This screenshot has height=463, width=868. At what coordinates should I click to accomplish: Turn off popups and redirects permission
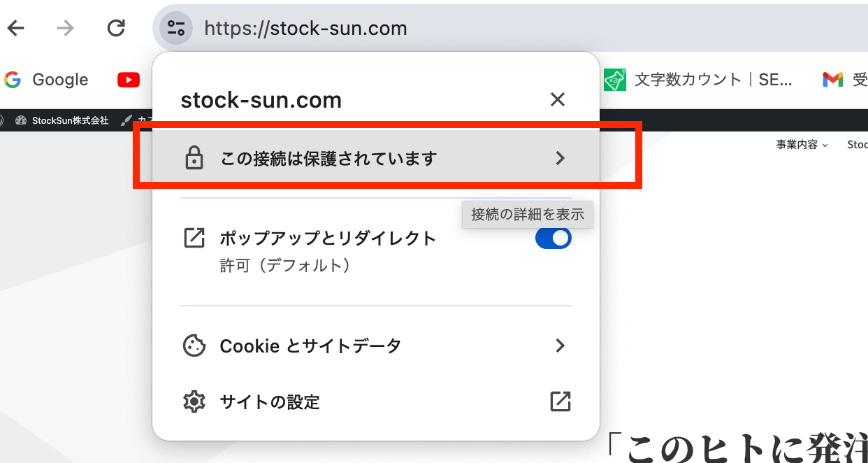553,238
